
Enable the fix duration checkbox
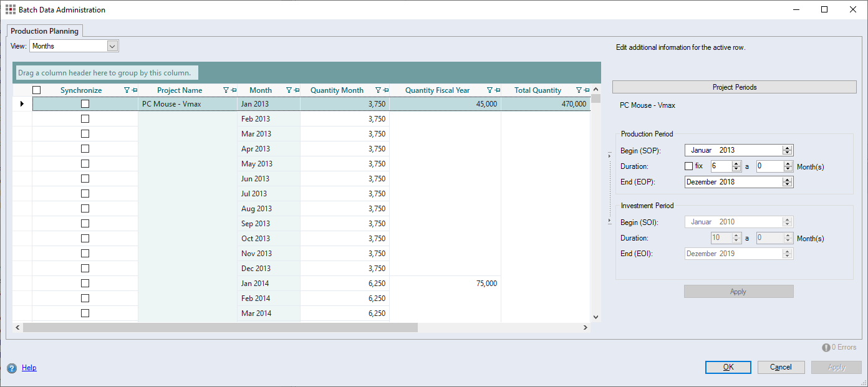(688, 166)
